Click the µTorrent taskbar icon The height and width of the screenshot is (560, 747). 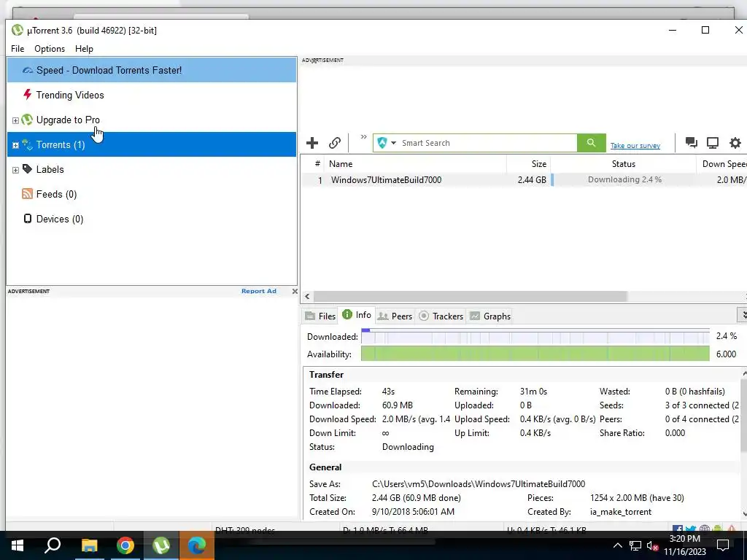(x=161, y=545)
